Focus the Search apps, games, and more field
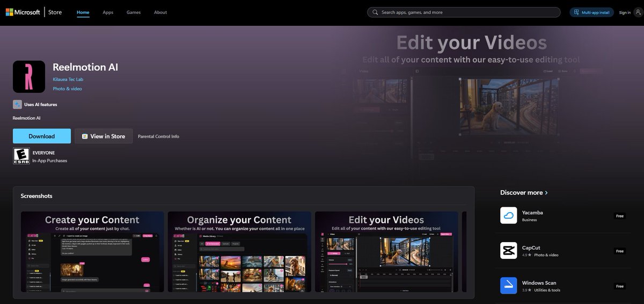Image resolution: width=644 pixels, height=304 pixels. click(x=464, y=12)
